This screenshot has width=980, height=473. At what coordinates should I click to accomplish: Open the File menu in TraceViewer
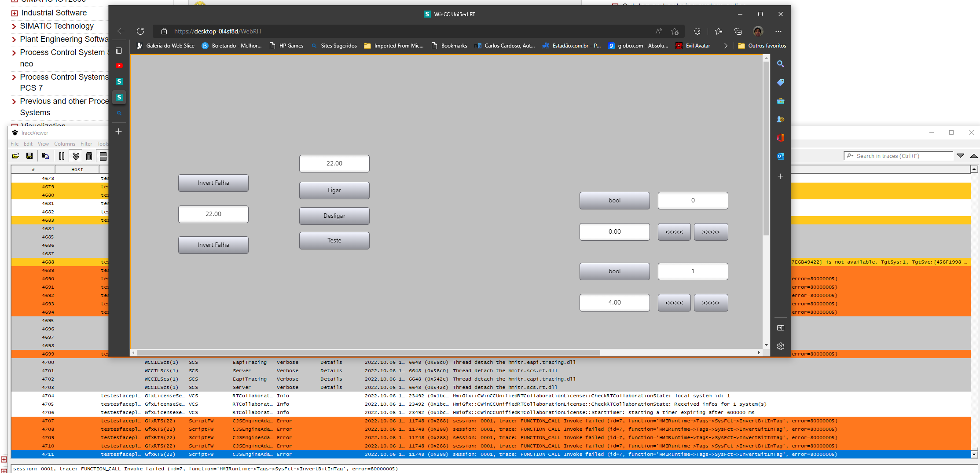point(15,144)
